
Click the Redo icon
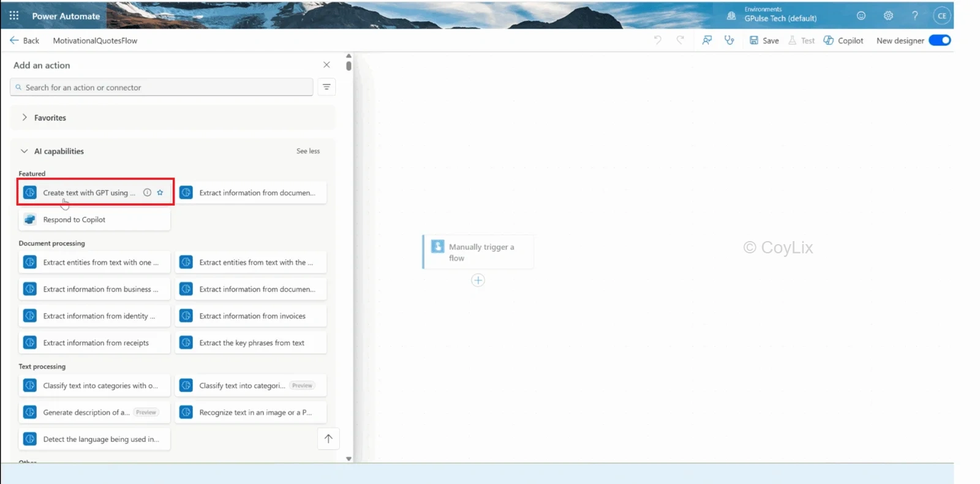(680, 40)
